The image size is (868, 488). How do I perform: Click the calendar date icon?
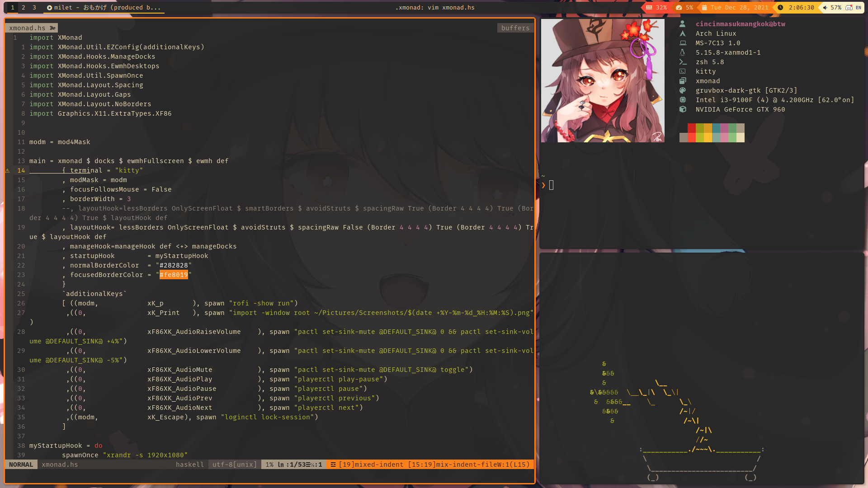(704, 8)
